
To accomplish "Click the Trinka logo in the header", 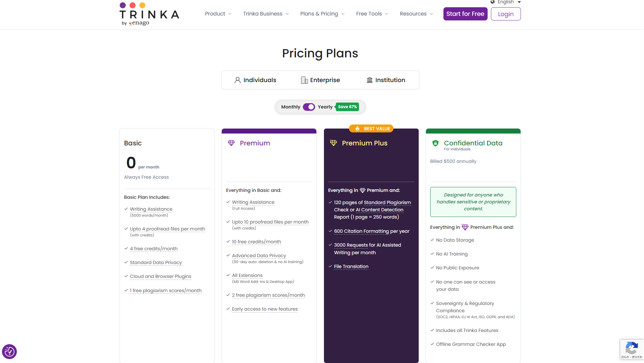I will click(x=149, y=14).
